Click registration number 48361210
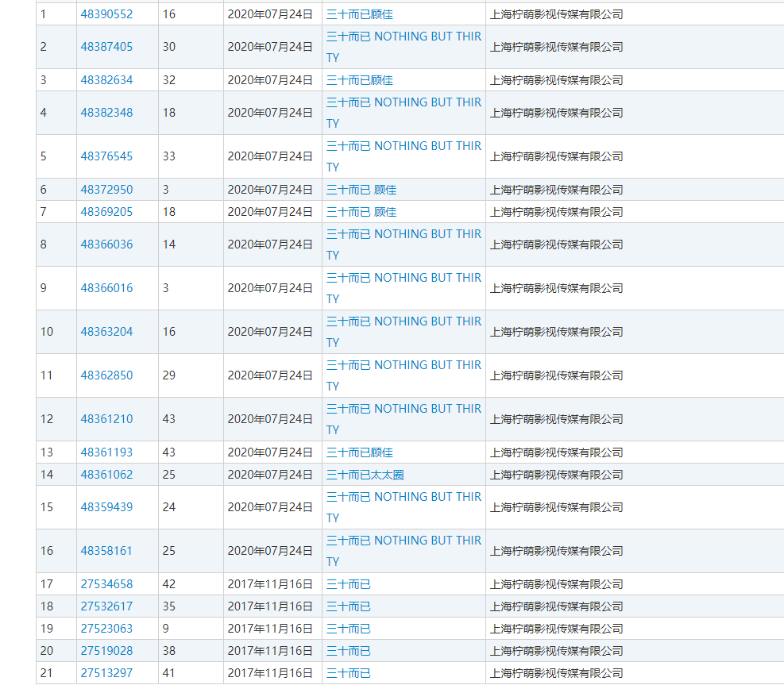 pos(106,419)
